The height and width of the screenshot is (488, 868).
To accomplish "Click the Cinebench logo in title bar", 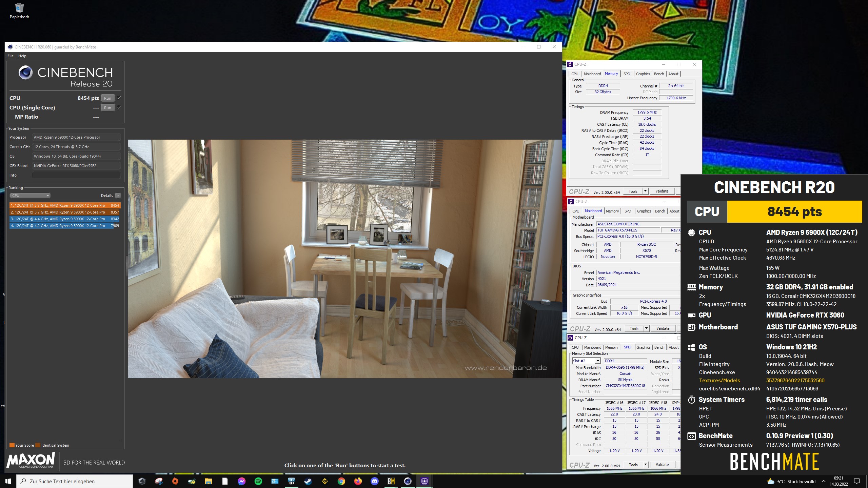I will point(10,47).
